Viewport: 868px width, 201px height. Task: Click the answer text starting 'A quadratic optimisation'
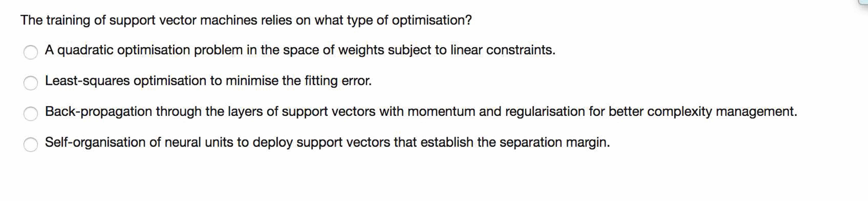click(x=300, y=50)
